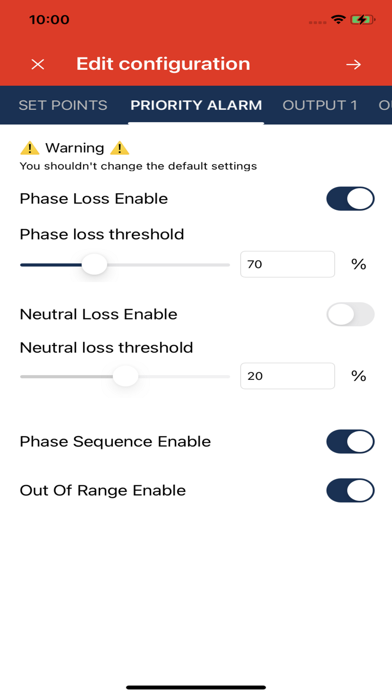Click the Phase loss threshold slider handle
Image resolution: width=392 pixels, height=696 pixels.
tap(95, 265)
